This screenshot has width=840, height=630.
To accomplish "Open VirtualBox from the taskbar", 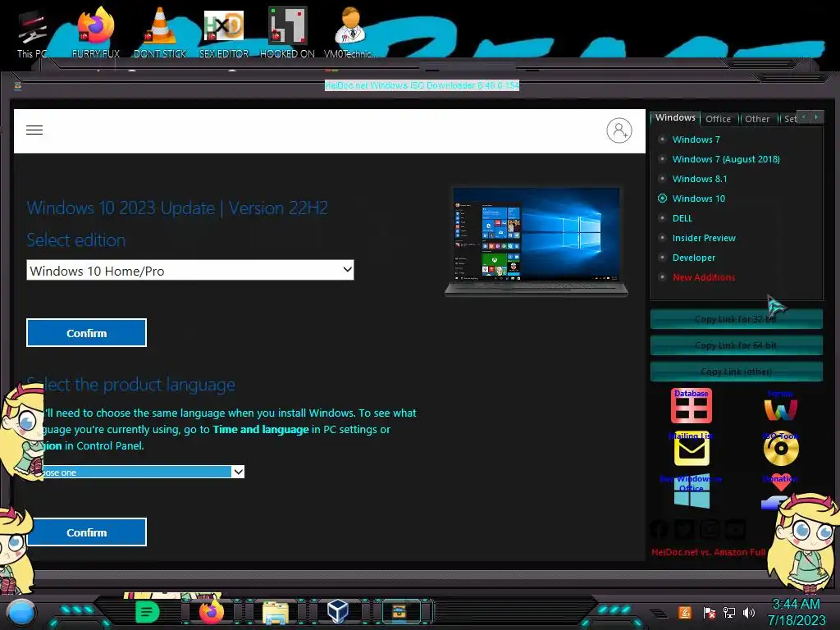I will (338, 611).
